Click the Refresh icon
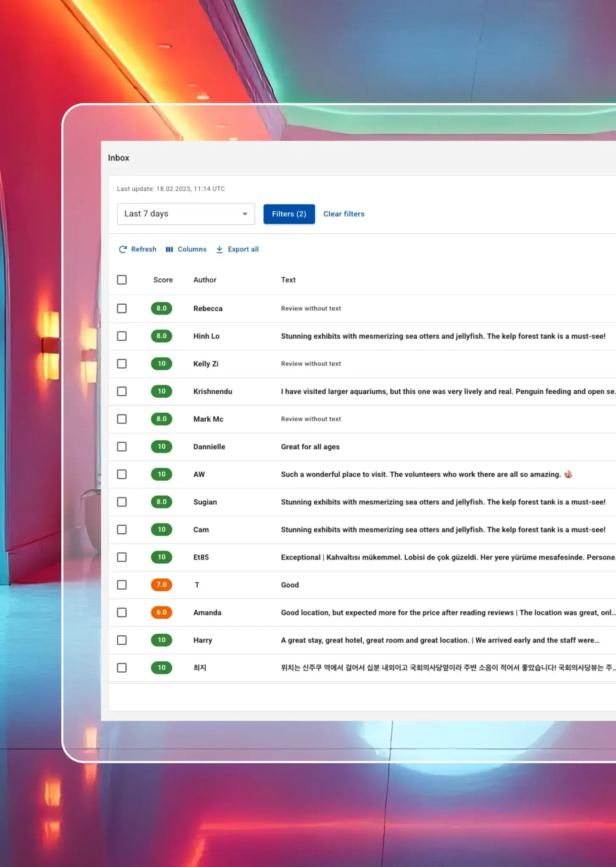This screenshot has width=616, height=867. tap(123, 249)
